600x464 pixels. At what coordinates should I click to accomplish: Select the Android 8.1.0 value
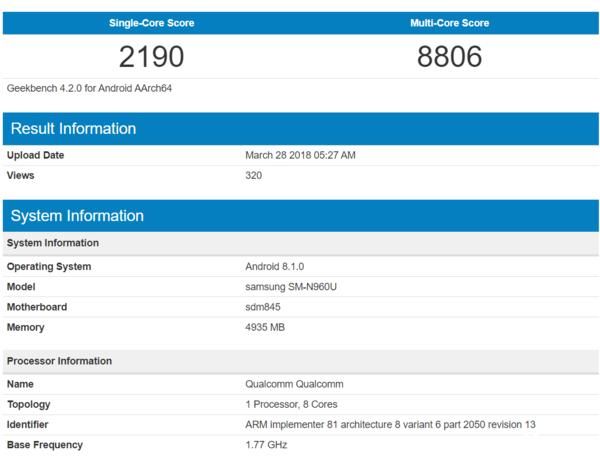(276, 267)
